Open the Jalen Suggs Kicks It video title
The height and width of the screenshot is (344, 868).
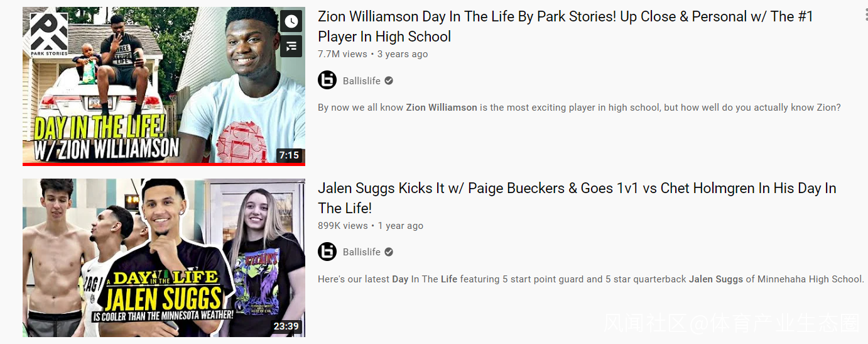pyautogui.click(x=577, y=198)
